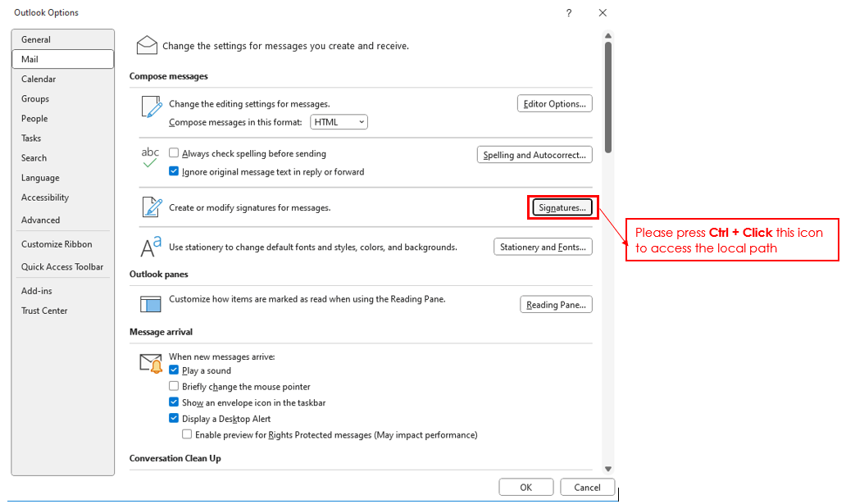
Task: Open the Trust Center category
Action: click(x=62, y=311)
